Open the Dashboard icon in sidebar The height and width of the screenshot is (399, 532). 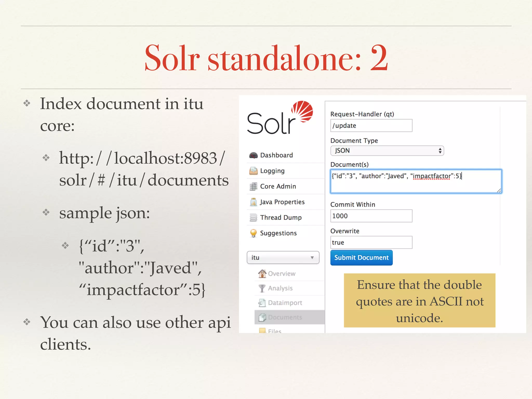pos(253,155)
